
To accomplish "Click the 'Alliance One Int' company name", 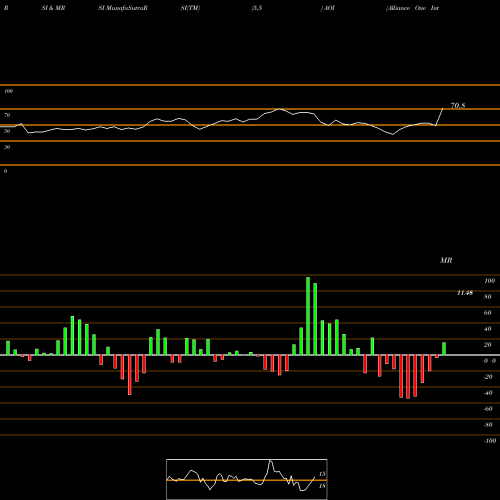I will point(412,8).
